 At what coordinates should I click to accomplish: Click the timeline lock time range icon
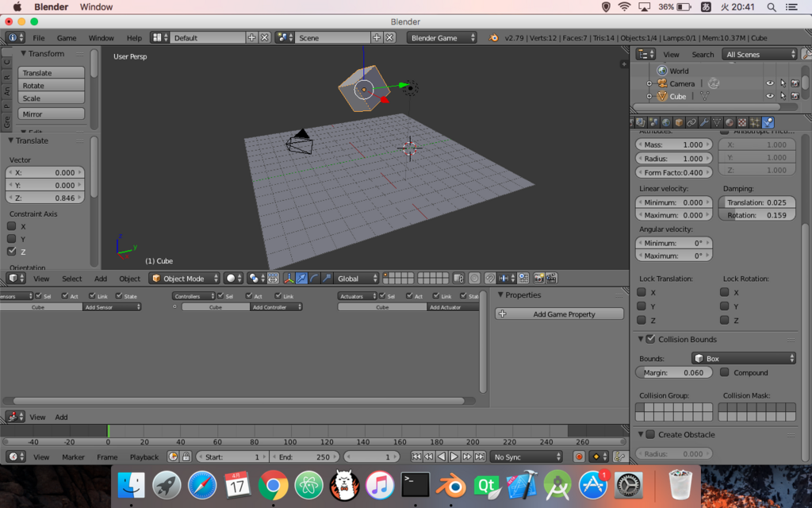(x=186, y=456)
